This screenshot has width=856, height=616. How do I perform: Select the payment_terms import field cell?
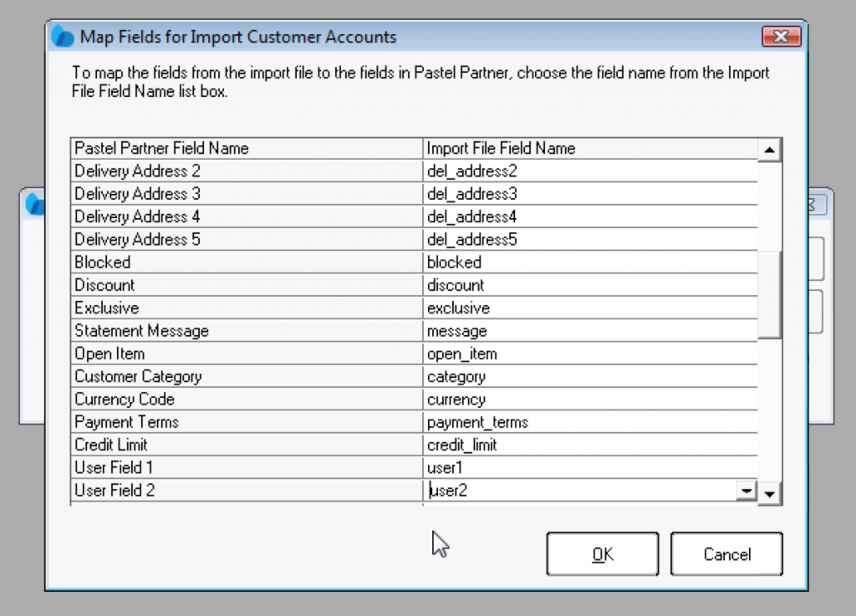click(590, 422)
